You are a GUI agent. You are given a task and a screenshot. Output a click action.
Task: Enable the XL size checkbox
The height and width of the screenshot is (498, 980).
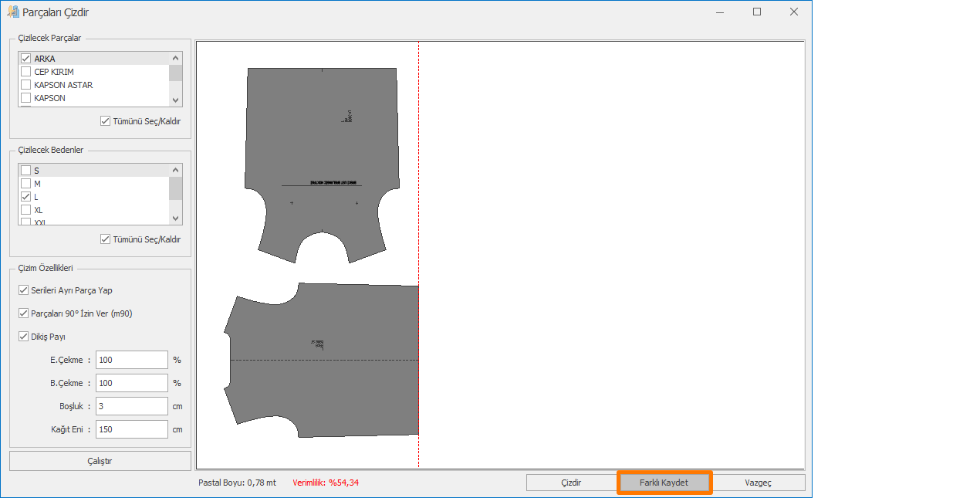pyautogui.click(x=26, y=210)
